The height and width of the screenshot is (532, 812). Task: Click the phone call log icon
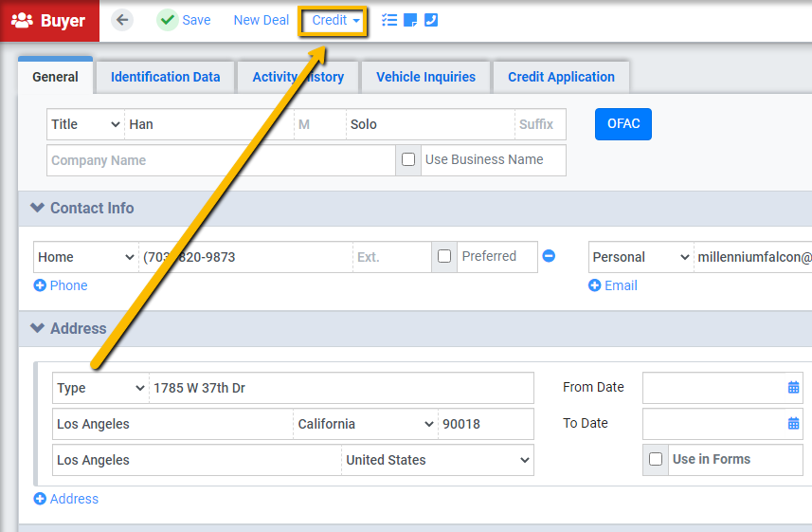click(431, 20)
